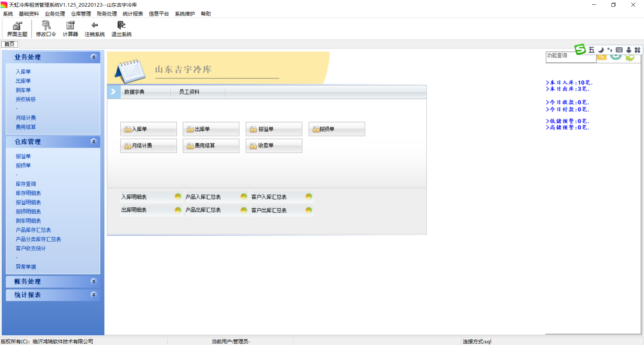The width and height of the screenshot is (644, 345).
Task: Click the 收款单 button
Action: pos(274,146)
